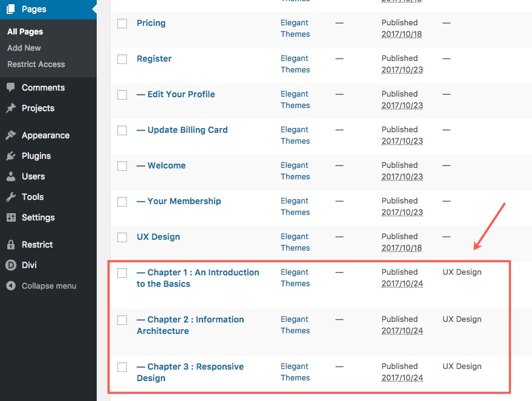Click the Collapse menu arrow icon
532x401 pixels.
[10, 286]
